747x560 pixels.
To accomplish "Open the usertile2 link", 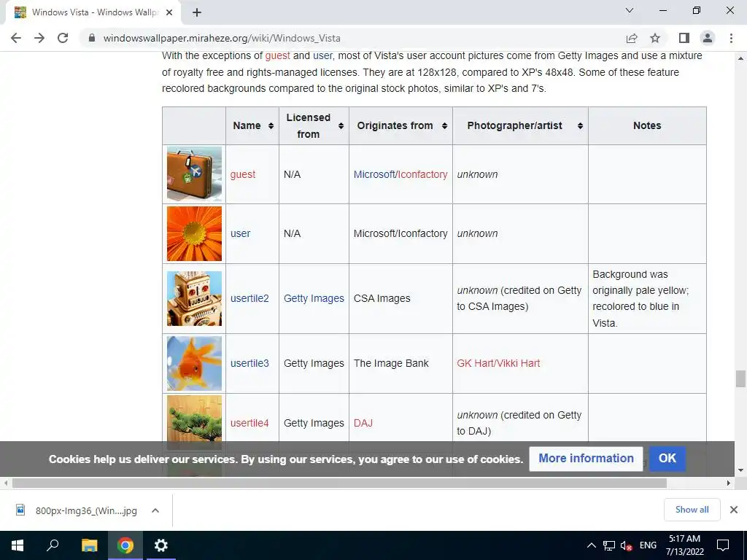I will click(249, 298).
